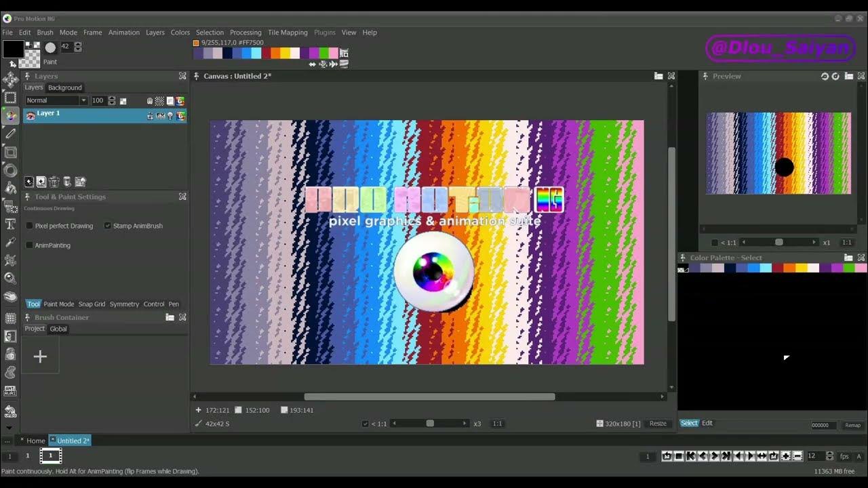Viewport: 868px width, 488px height.
Task: Delete frame with the minus icon
Action: click(x=797, y=456)
